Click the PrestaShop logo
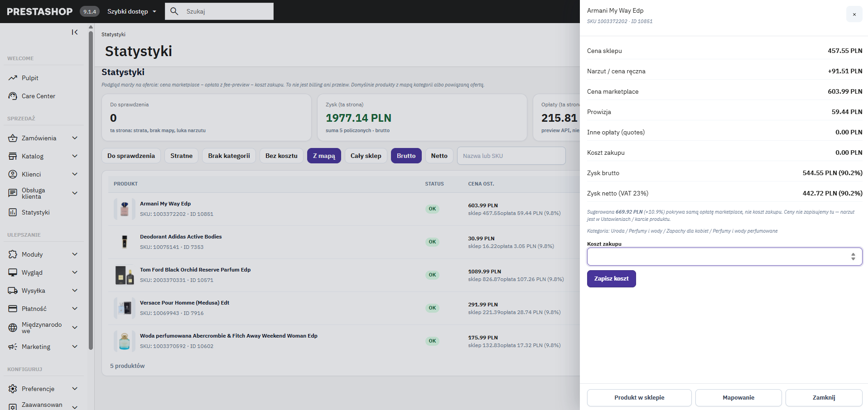The width and height of the screenshot is (868, 410). pos(40,11)
